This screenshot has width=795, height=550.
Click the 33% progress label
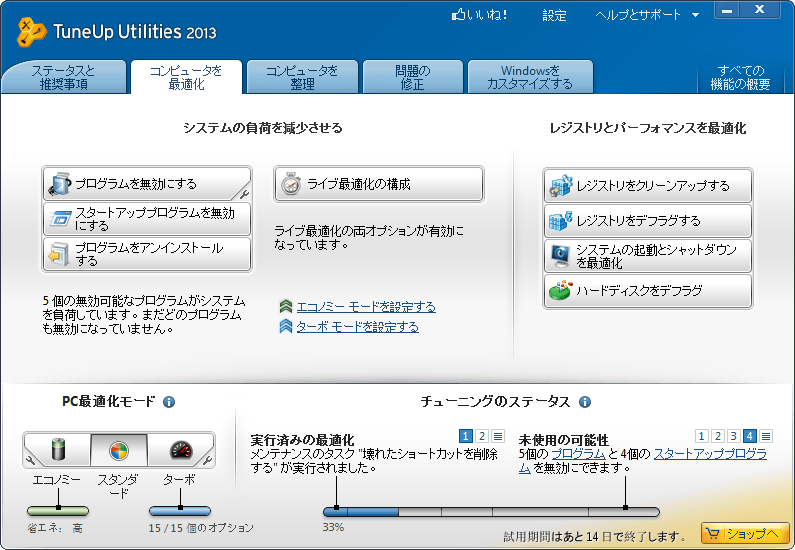click(333, 527)
